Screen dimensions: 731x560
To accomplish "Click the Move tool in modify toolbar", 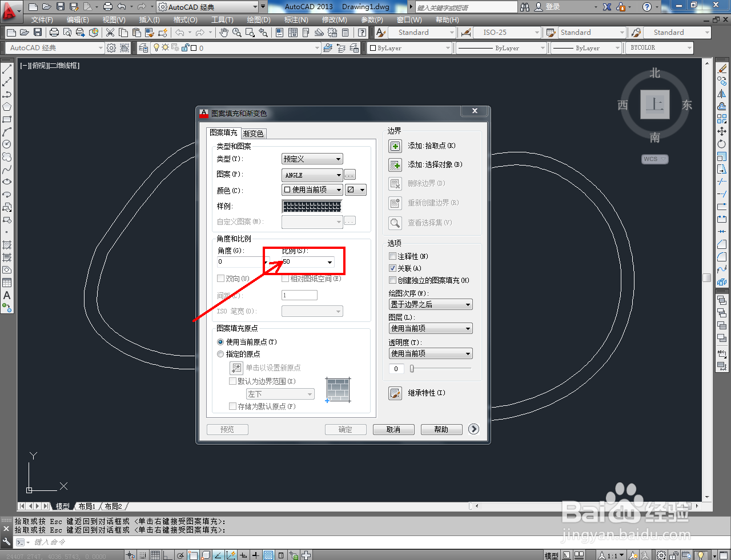I will (722, 131).
